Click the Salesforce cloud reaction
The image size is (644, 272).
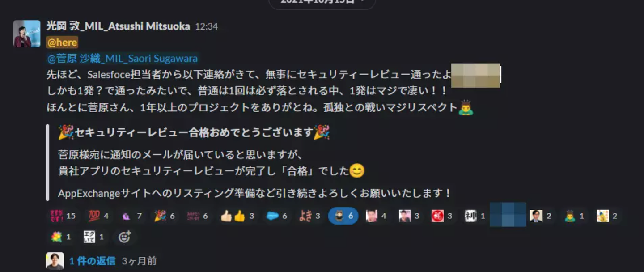click(x=277, y=216)
